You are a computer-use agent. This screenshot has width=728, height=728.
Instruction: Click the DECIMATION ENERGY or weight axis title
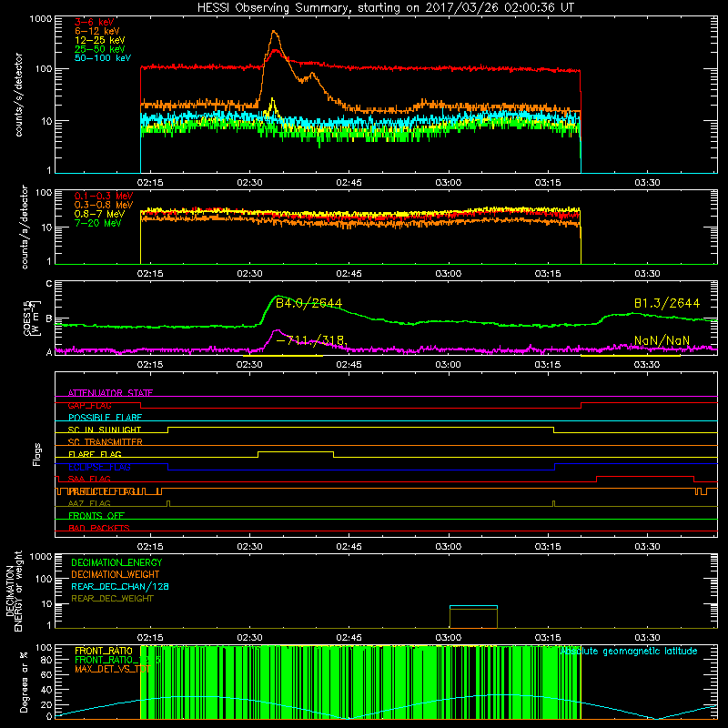tap(15, 591)
